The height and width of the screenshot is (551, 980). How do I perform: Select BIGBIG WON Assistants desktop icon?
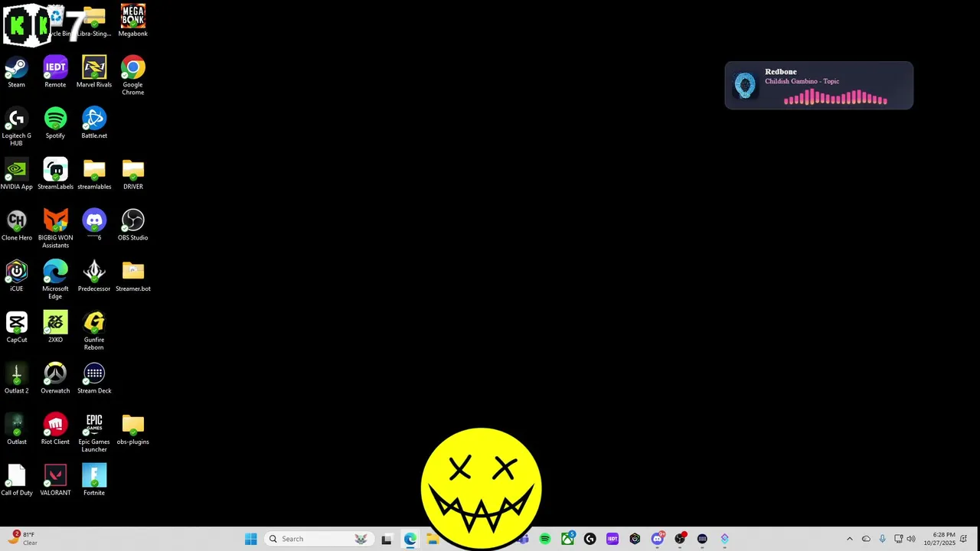coord(55,229)
